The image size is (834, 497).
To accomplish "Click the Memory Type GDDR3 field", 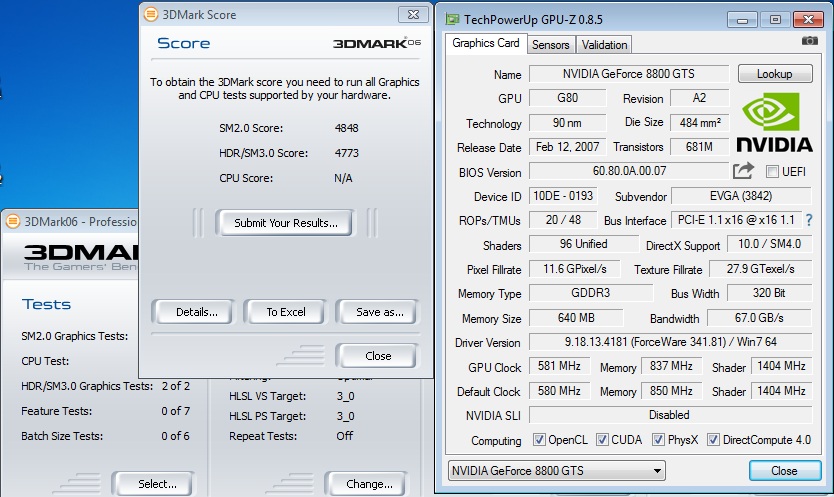I will 590,293.
